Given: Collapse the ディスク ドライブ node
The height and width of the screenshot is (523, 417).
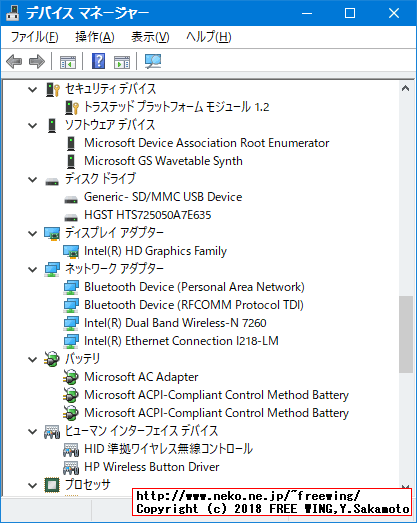Looking at the screenshot, I should click(33, 179).
